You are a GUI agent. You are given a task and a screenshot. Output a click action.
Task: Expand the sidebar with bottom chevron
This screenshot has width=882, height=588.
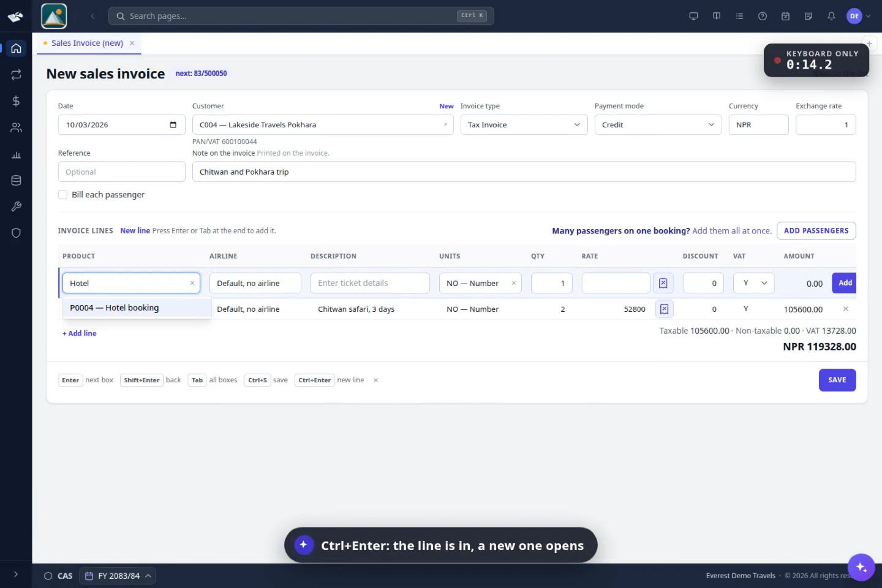click(16, 575)
